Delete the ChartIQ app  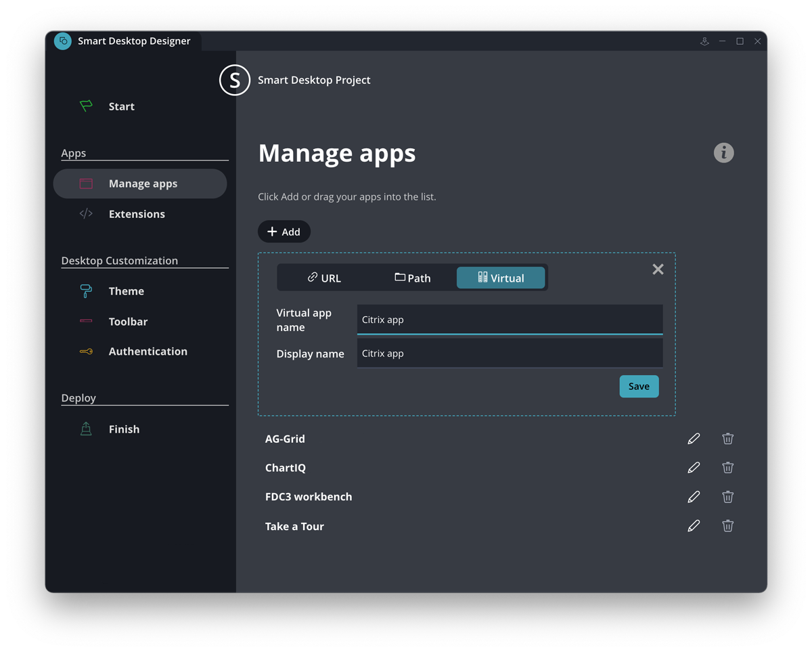(x=727, y=468)
